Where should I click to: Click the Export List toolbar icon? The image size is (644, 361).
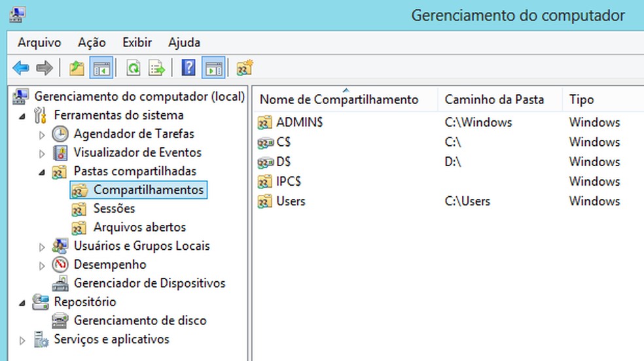(x=156, y=67)
